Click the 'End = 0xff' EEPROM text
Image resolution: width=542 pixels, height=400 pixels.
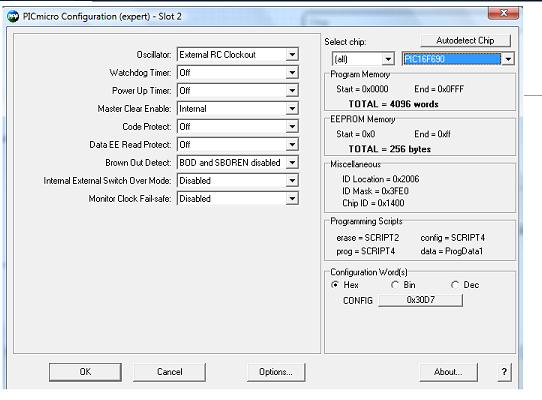(x=432, y=134)
